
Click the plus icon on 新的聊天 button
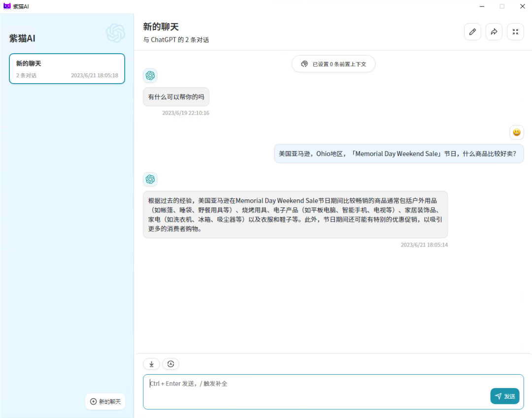pos(92,401)
